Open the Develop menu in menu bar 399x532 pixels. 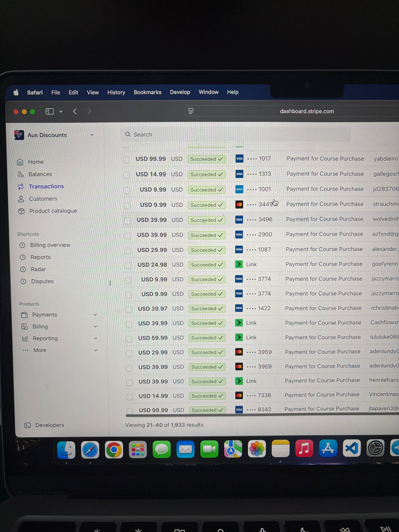point(180,92)
